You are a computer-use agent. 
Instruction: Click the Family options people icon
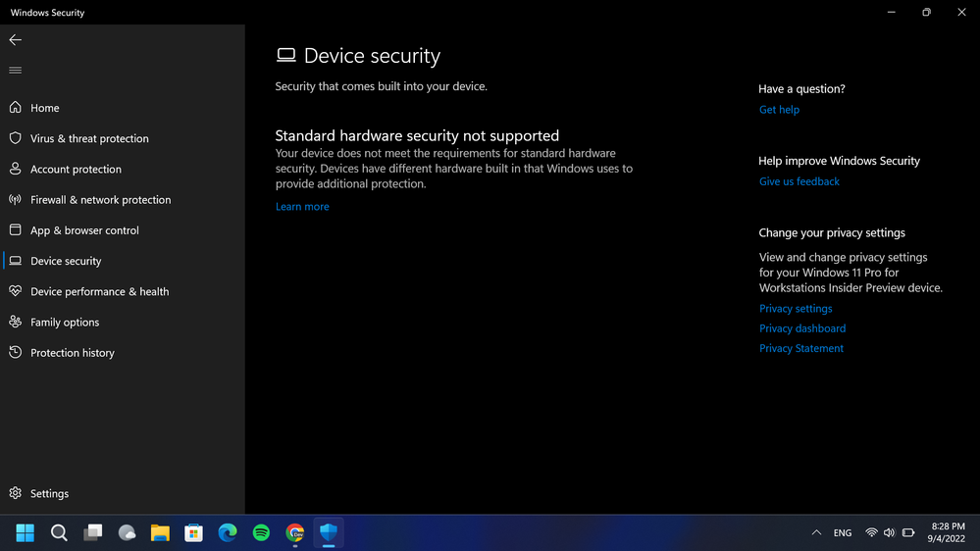point(16,322)
